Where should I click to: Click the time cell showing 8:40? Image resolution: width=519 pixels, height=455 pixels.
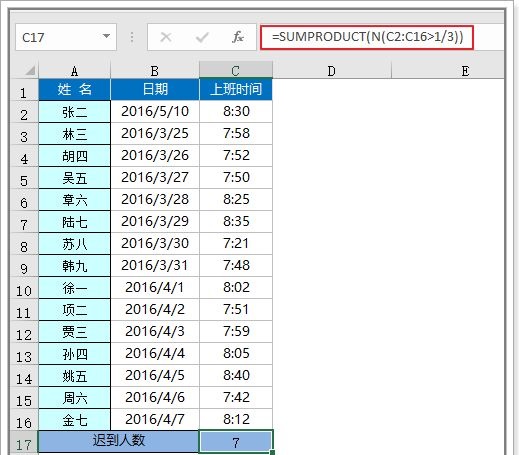coord(236,375)
